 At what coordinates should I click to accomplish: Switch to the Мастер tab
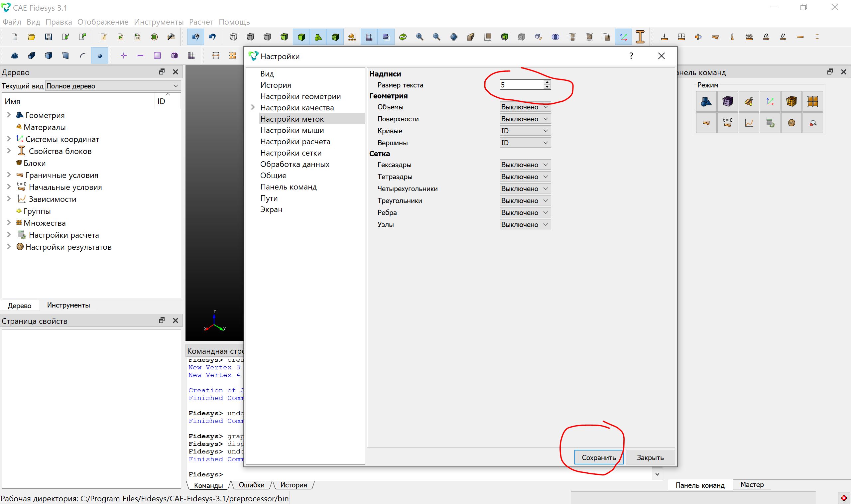click(752, 485)
